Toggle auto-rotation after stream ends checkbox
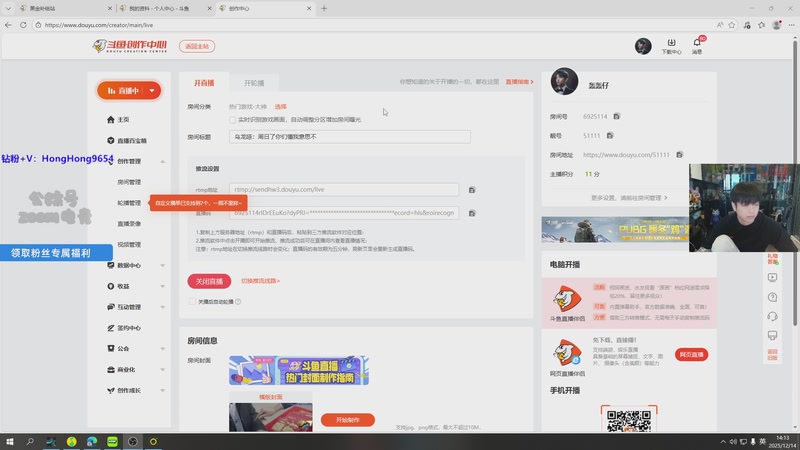 (192, 301)
